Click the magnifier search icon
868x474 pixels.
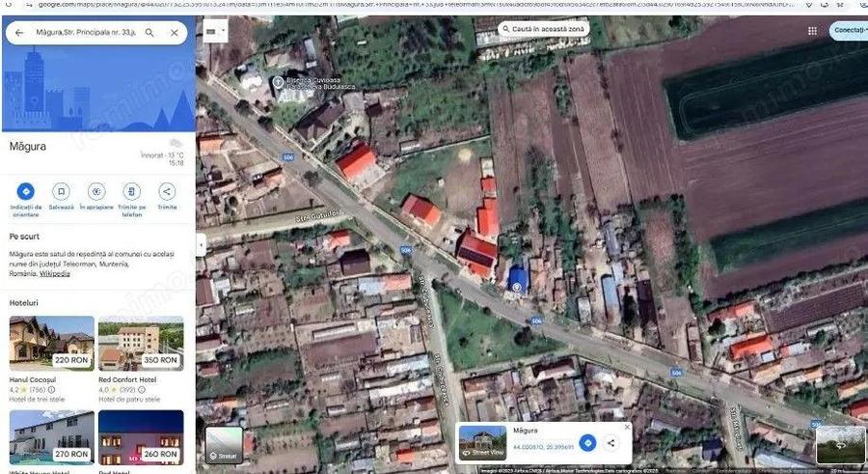[x=149, y=33]
